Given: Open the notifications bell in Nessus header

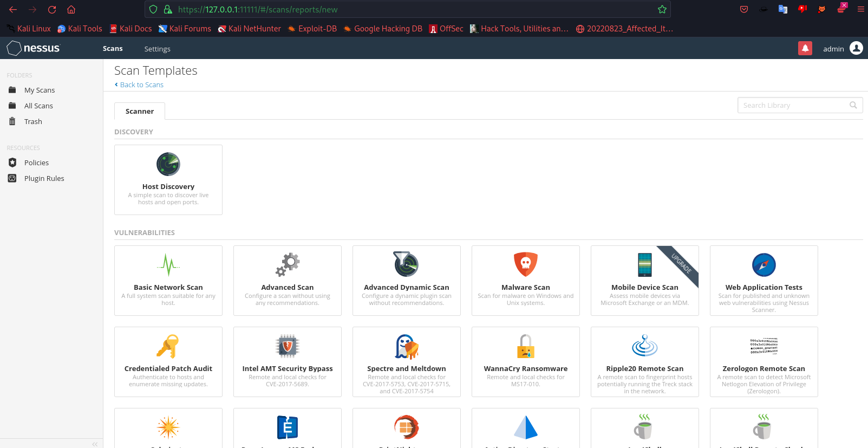Looking at the screenshot, I should pos(805,48).
